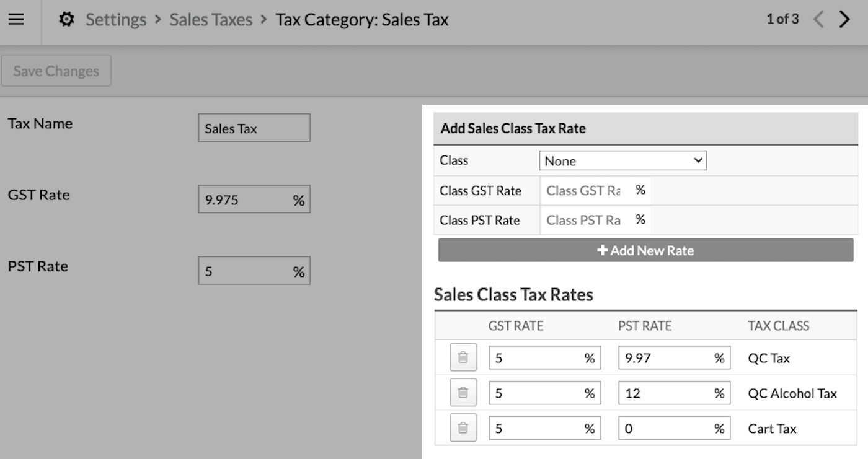Open the Sales Taxes breadcrumb link
This screenshot has width=868, height=459.
(211, 20)
